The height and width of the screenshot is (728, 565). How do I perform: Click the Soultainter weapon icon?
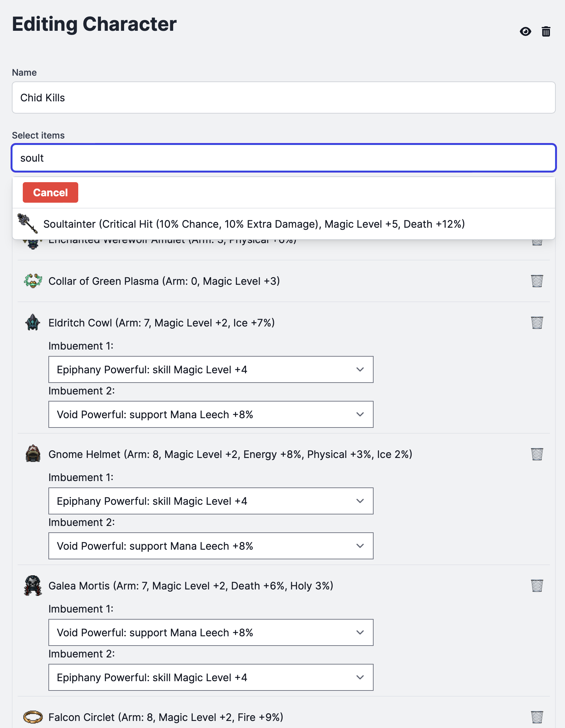pyautogui.click(x=27, y=224)
